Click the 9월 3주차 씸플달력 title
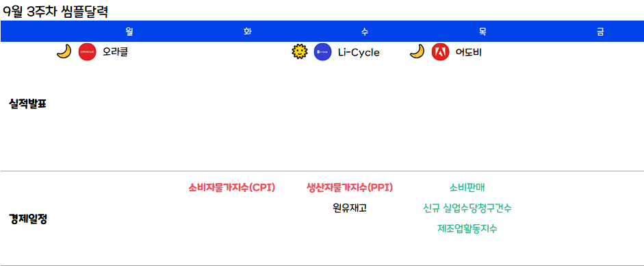 click(55, 11)
